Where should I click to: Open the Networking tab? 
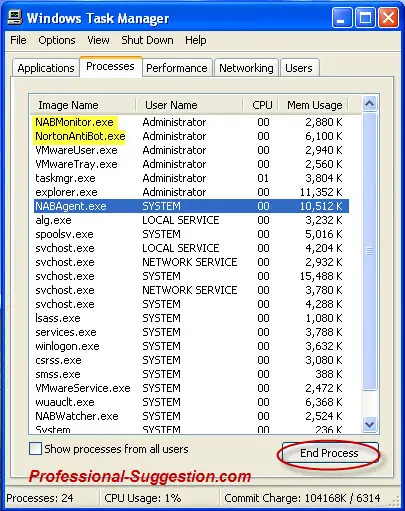(x=246, y=68)
